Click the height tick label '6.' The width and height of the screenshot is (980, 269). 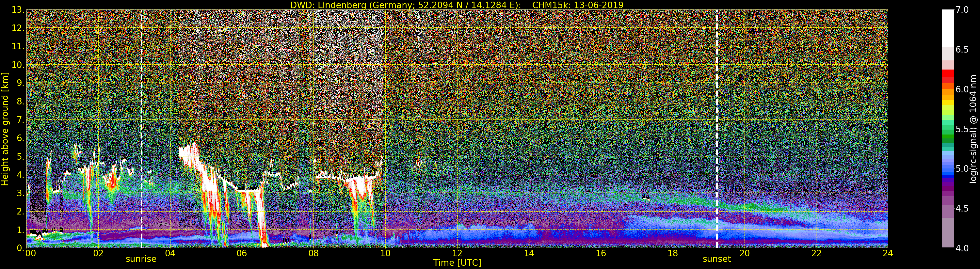(x=20, y=138)
